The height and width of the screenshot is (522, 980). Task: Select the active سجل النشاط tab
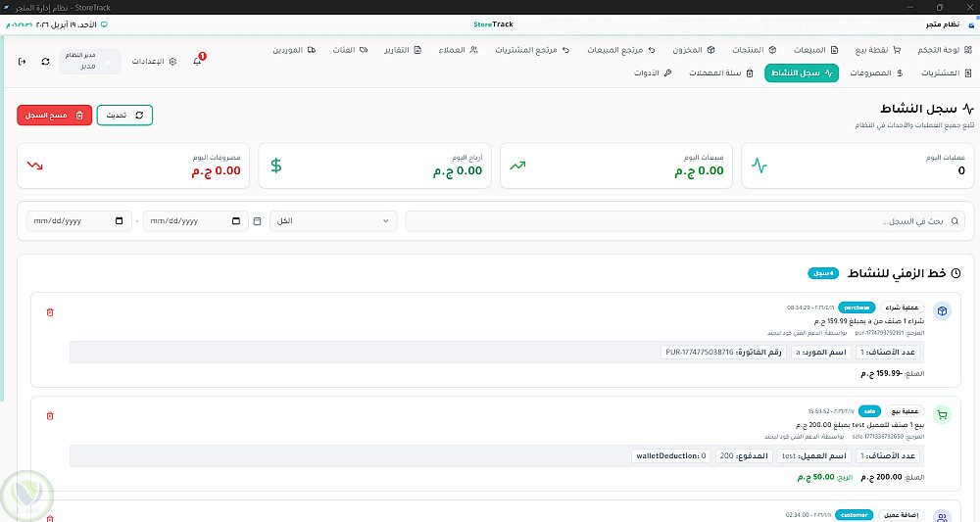click(802, 73)
